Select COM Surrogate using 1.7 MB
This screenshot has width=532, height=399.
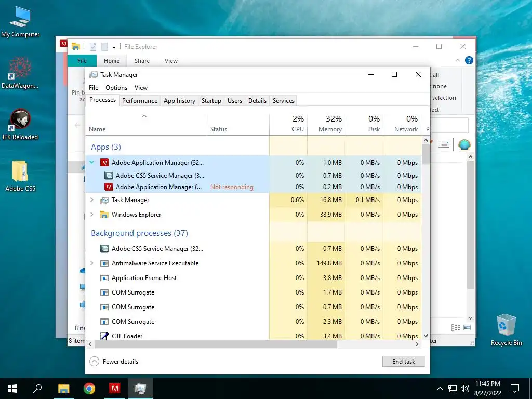(254, 292)
